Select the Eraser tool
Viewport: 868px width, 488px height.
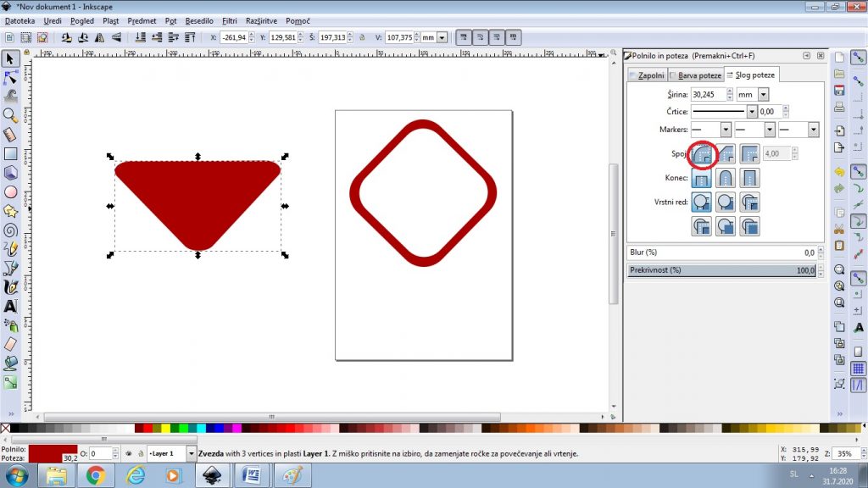[10, 344]
